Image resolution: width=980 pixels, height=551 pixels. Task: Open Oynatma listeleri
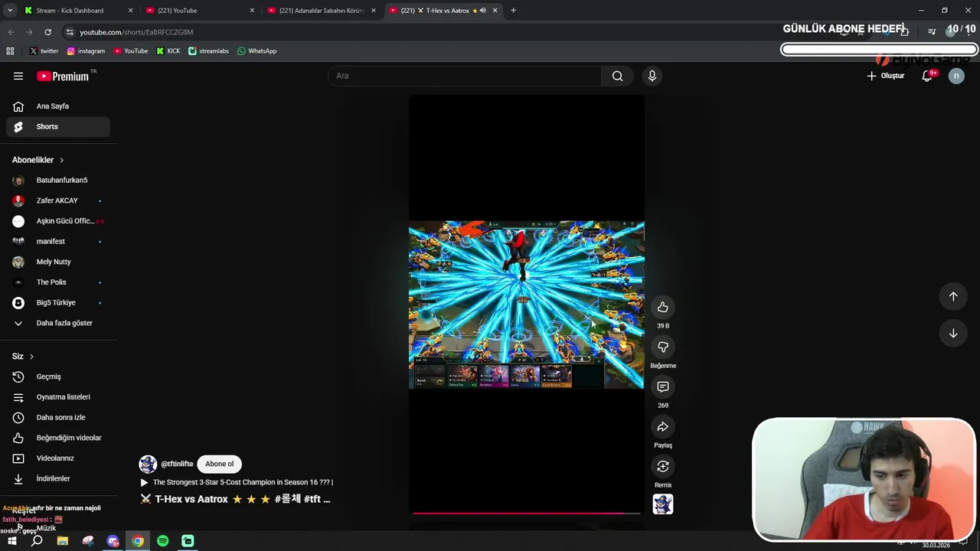pos(58,397)
